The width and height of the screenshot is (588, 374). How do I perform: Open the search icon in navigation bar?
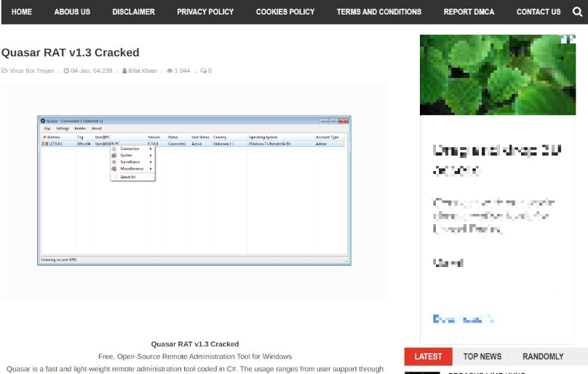coord(577,12)
